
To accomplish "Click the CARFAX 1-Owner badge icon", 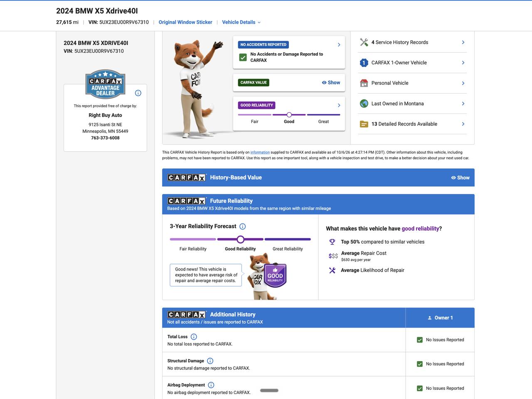I will 364,63.
